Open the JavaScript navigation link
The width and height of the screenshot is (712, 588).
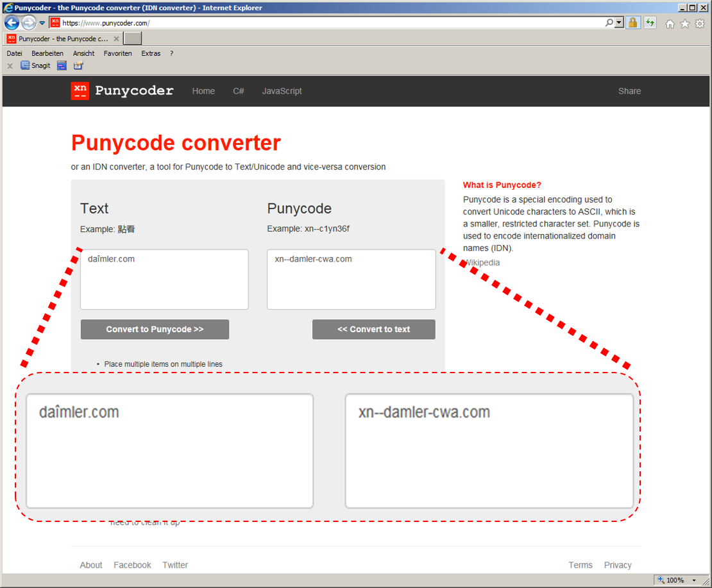click(282, 91)
